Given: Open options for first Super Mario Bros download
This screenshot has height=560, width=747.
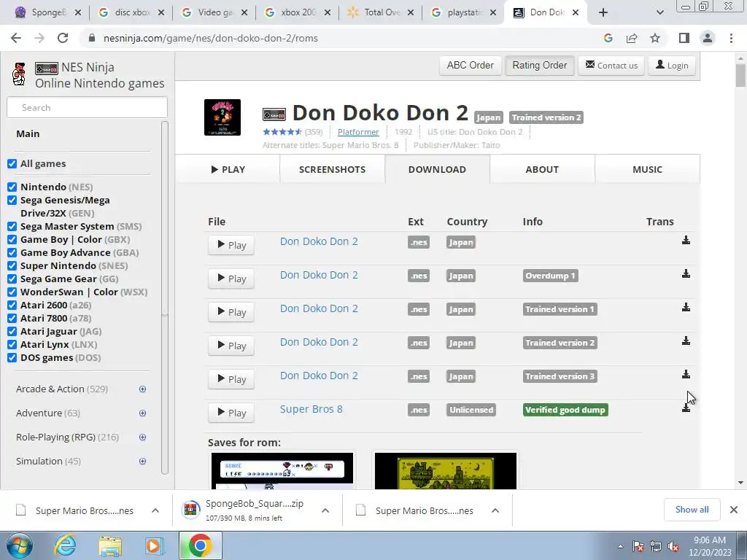Looking at the screenshot, I should 155,510.
